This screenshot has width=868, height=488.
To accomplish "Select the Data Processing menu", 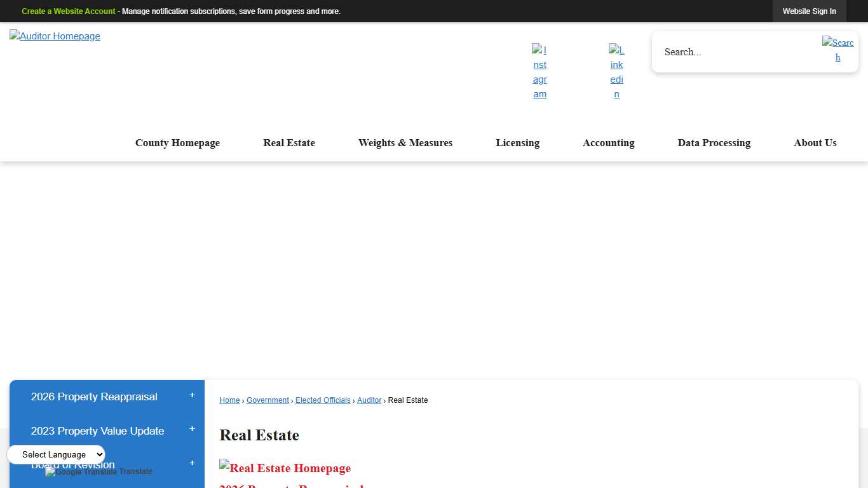I will [714, 143].
